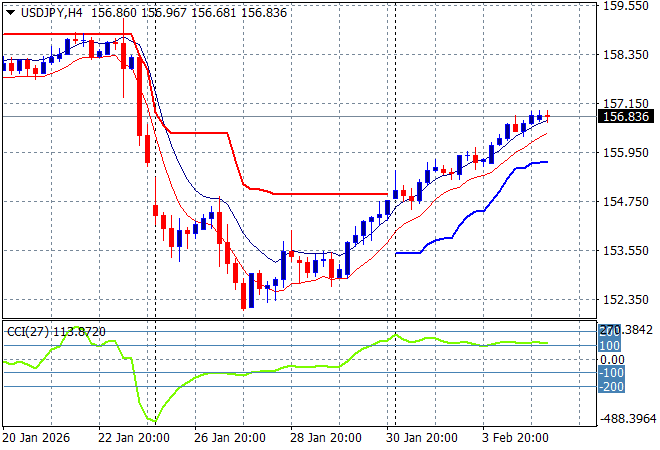Select the current price label 156.836

(626, 117)
